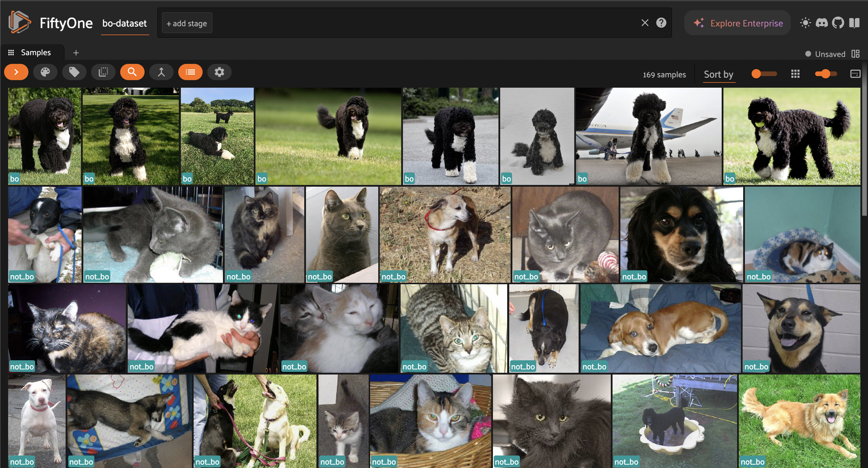
Task: Click the Explore Enterprise button
Action: (x=737, y=23)
